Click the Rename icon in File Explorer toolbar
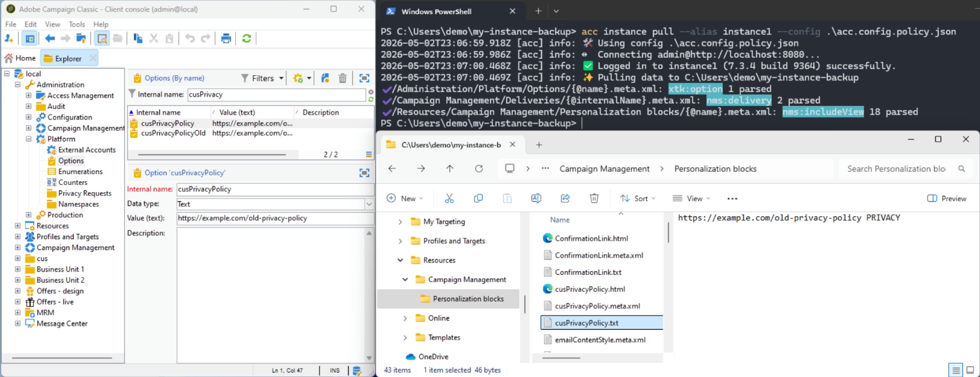Viewport: 980px width, 377px height. click(536, 198)
